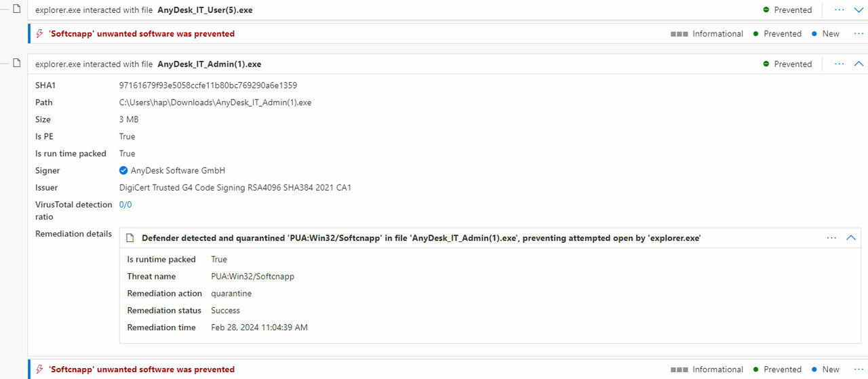This screenshot has height=379, width=868.
Task: Click document icon in Remediation details header
Action: [x=131, y=238]
